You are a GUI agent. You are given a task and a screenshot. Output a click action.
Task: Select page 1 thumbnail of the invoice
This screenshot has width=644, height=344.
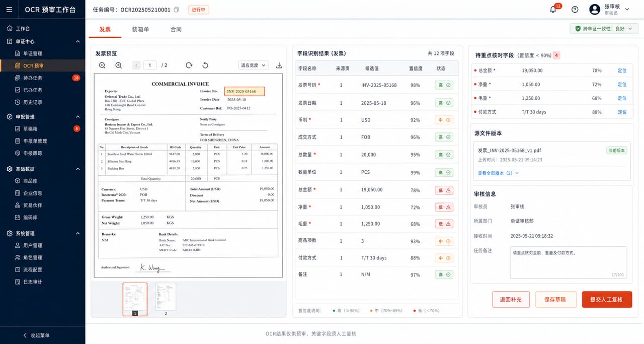[x=135, y=299]
